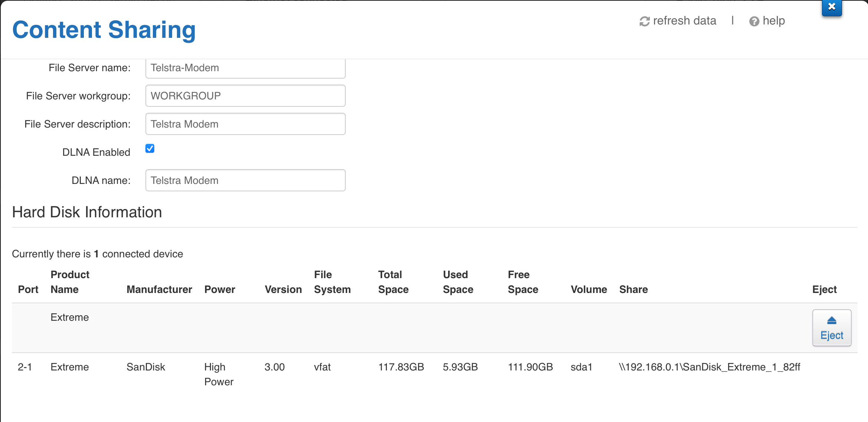Close the Content Sharing dialog
This screenshot has height=422, width=868.
(832, 7)
